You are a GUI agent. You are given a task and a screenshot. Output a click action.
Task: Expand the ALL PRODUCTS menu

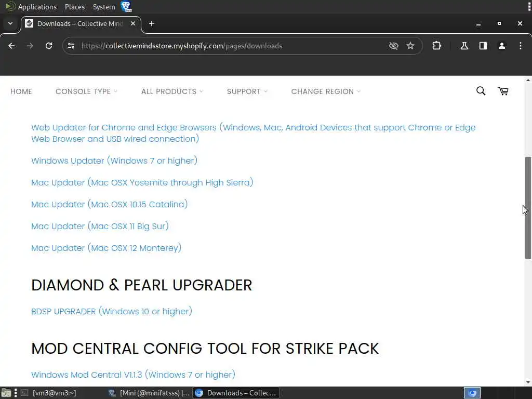pos(172,91)
